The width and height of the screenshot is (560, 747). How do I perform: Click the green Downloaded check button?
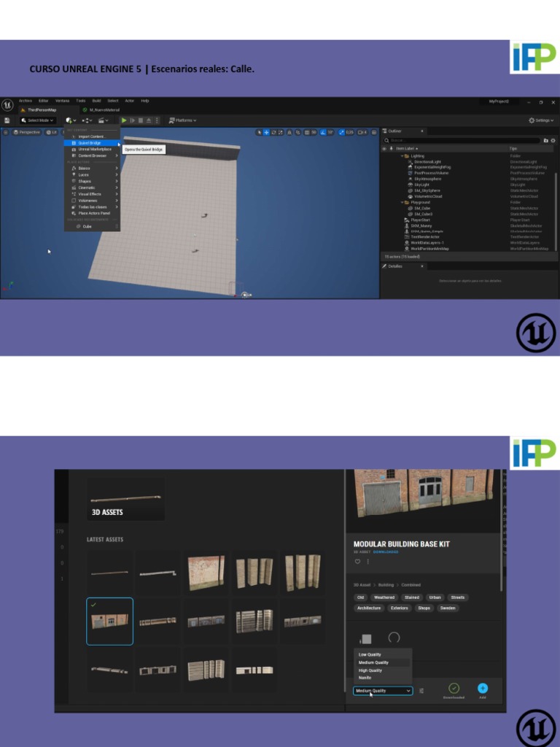pos(454,689)
